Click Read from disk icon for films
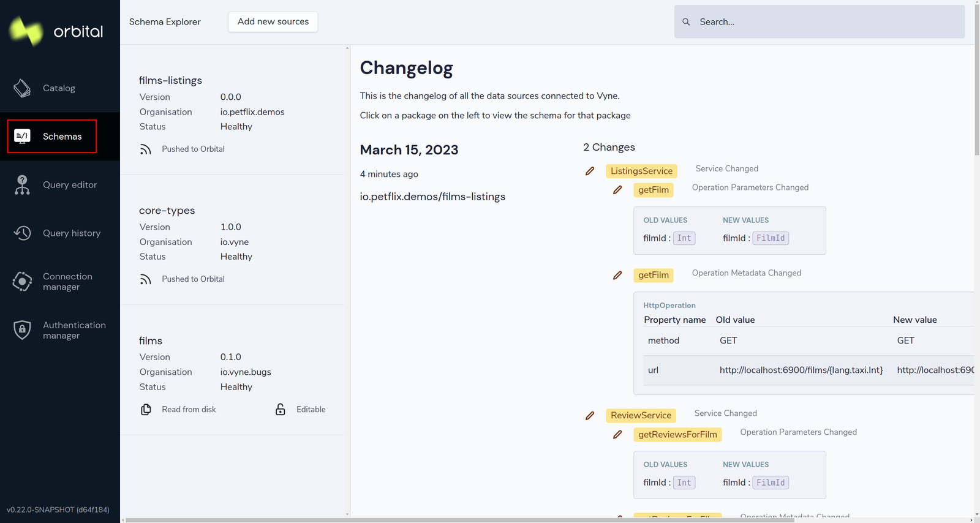Viewport: 980px width, 523px height. tap(146, 409)
